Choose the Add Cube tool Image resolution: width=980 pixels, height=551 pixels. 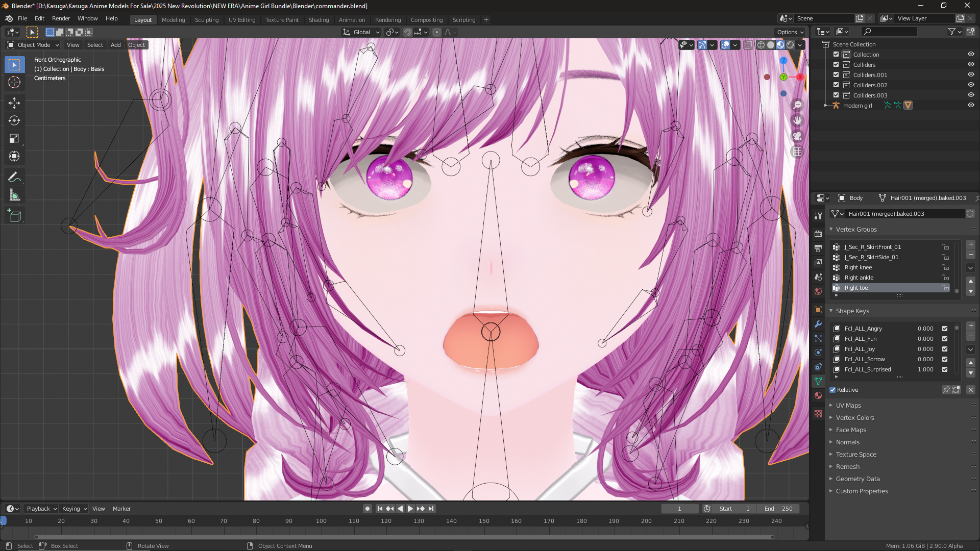[14, 216]
